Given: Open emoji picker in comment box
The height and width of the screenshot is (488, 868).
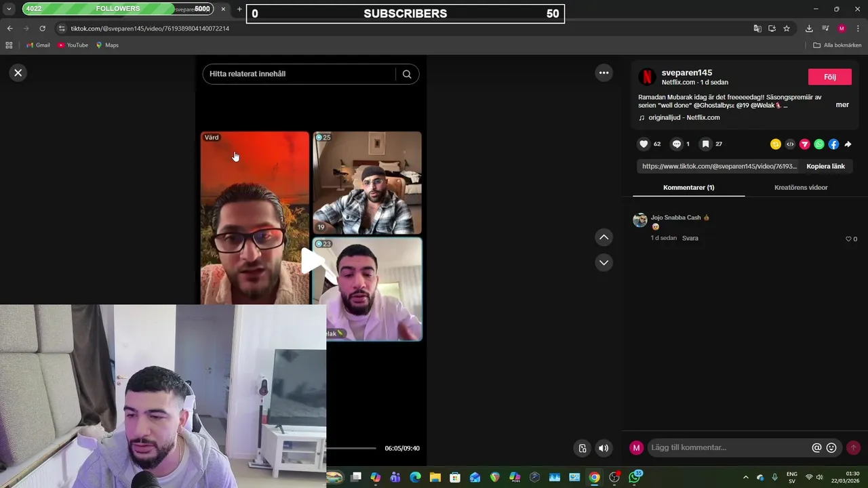Looking at the screenshot, I should [x=831, y=447].
